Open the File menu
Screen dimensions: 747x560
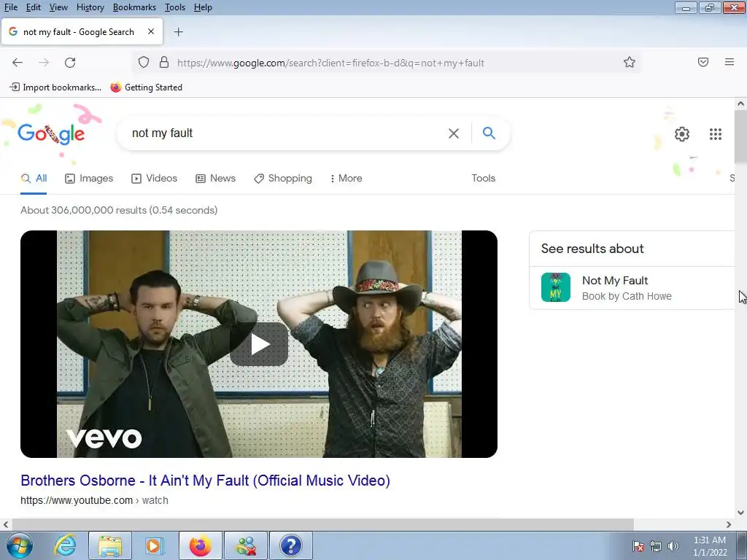click(11, 7)
